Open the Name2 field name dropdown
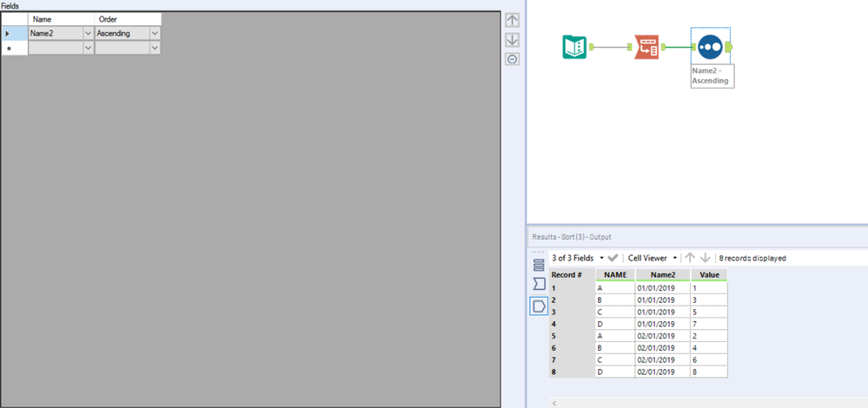 [x=88, y=34]
